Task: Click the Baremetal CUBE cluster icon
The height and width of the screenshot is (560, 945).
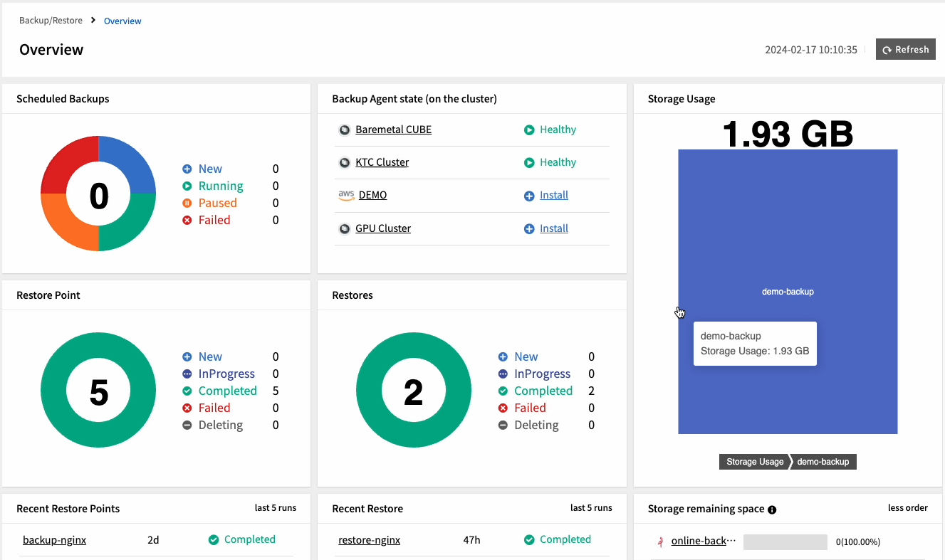Action: [345, 130]
